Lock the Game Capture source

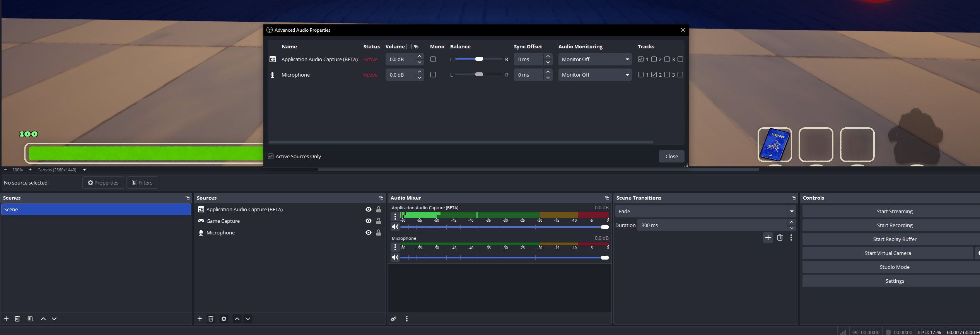(379, 221)
